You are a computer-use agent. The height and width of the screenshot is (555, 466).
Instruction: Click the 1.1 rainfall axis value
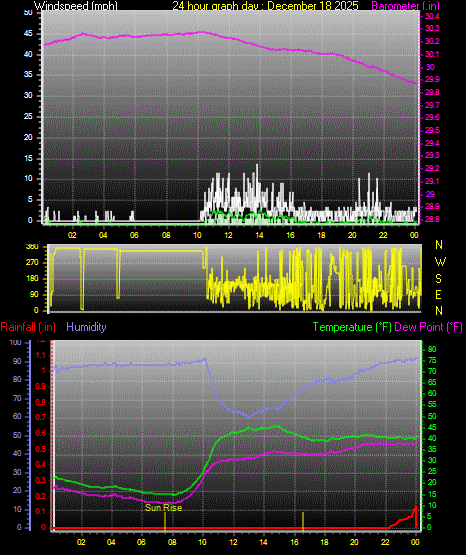pyautogui.click(x=41, y=355)
